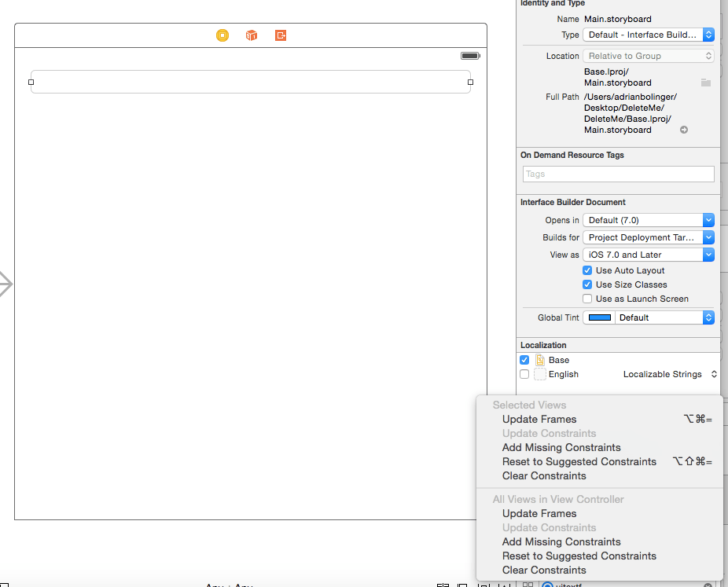Click the Name value Main.storyboard
The height and width of the screenshot is (587, 728).
(x=617, y=19)
